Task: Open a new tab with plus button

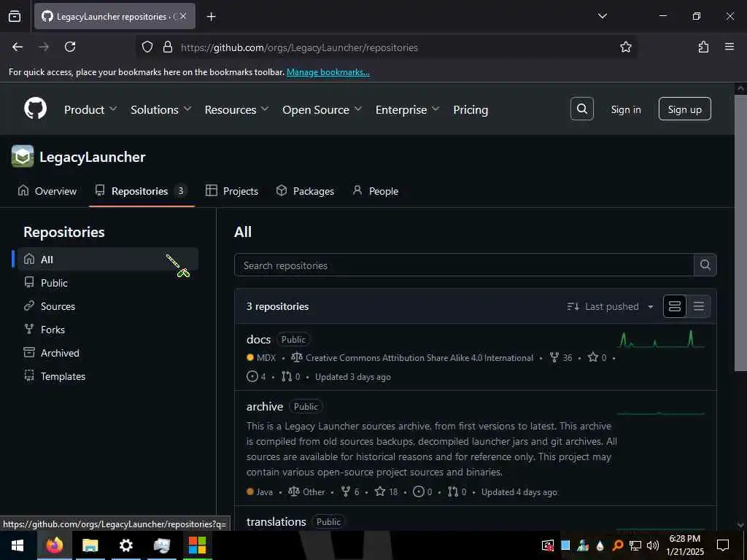Action: point(211,16)
